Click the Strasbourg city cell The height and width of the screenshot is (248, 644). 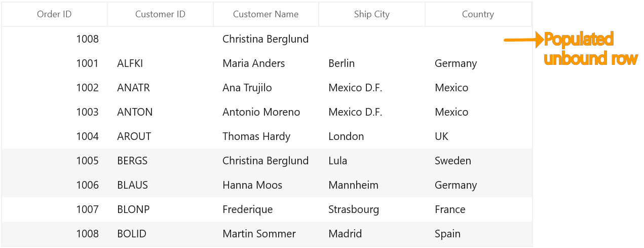(372, 209)
